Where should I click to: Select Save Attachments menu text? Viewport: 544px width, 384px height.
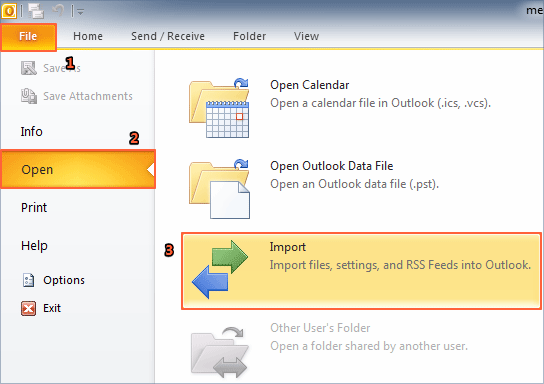[x=88, y=96]
